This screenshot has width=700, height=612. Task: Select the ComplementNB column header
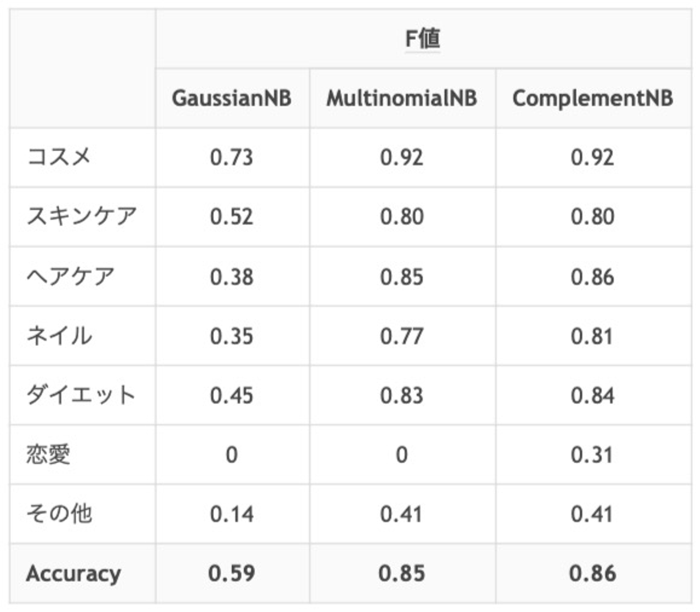click(x=593, y=98)
